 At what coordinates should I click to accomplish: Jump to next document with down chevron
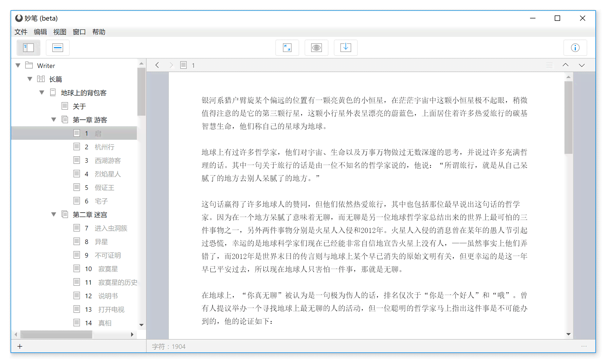click(x=582, y=65)
